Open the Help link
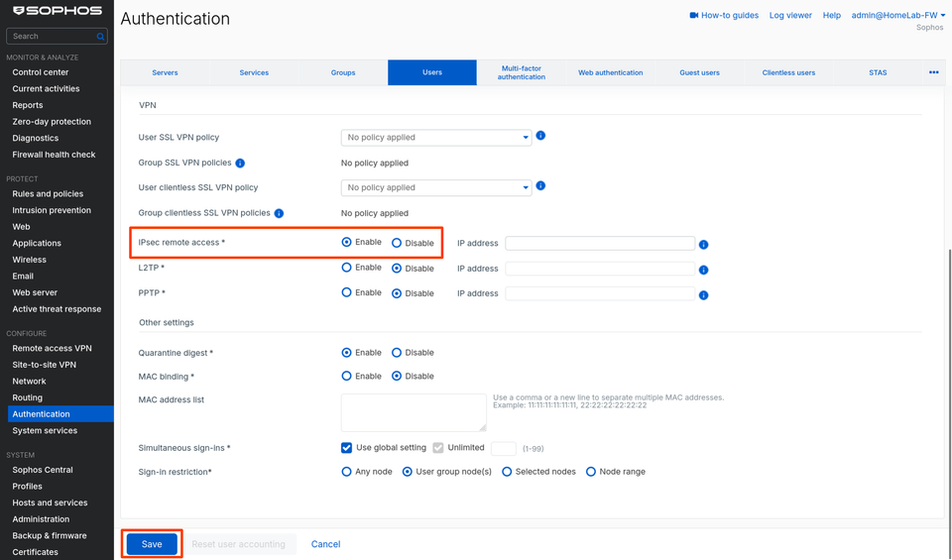The image size is (952, 560). coord(832,15)
